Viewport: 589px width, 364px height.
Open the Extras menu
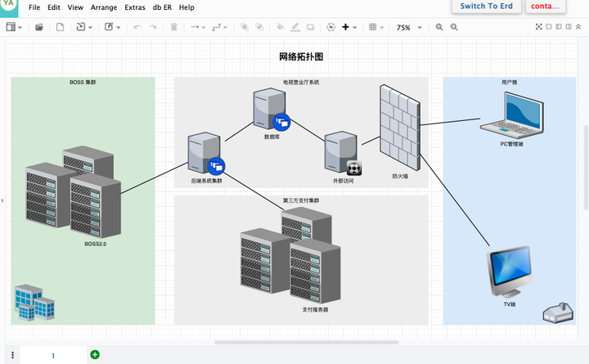coord(135,7)
